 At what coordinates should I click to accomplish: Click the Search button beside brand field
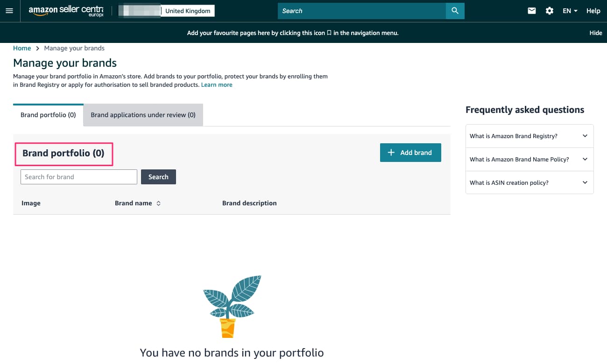tap(158, 177)
